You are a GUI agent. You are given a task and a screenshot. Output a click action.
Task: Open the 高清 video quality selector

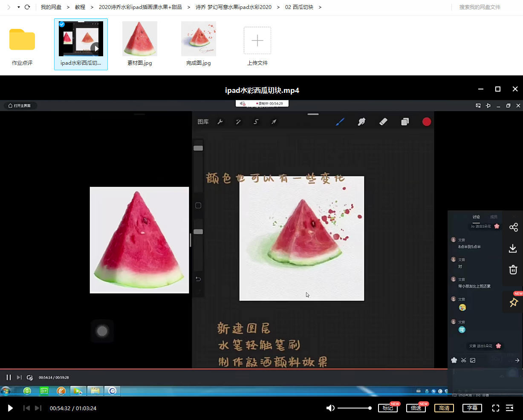[x=444, y=408]
